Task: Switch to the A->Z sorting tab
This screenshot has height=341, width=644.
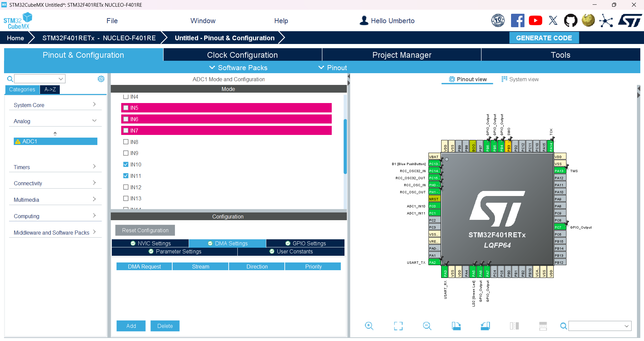Action: (x=50, y=89)
